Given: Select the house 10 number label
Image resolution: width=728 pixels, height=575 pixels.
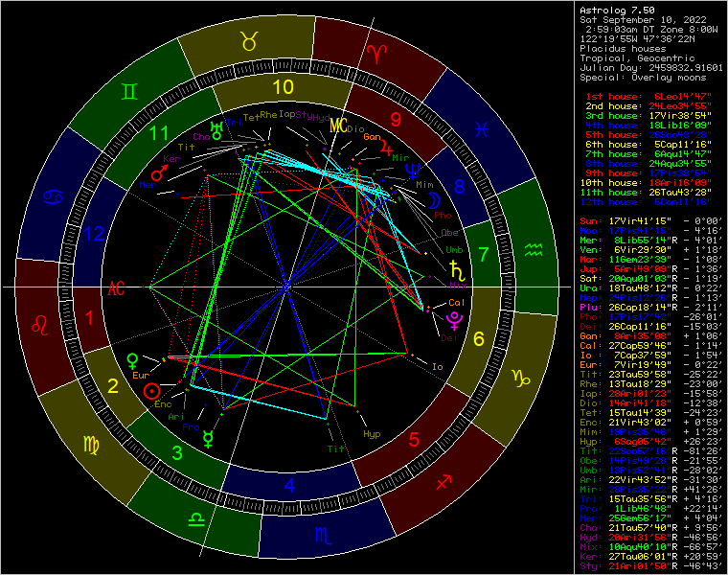Looking at the screenshot, I should point(281,86).
